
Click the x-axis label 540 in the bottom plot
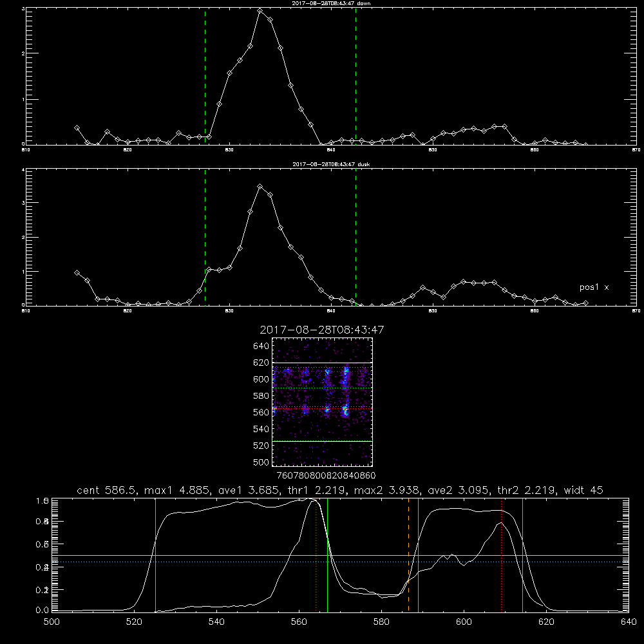(x=216, y=622)
